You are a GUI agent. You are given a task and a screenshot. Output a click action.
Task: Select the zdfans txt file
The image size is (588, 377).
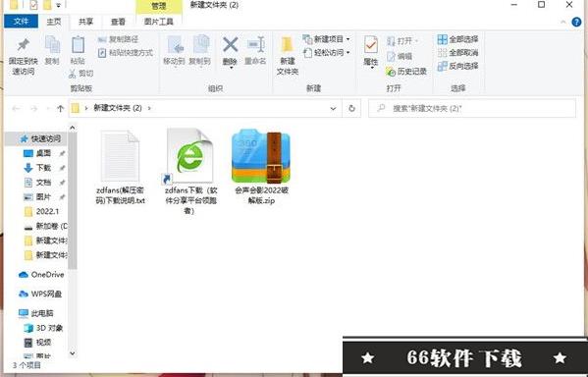(120, 167)
